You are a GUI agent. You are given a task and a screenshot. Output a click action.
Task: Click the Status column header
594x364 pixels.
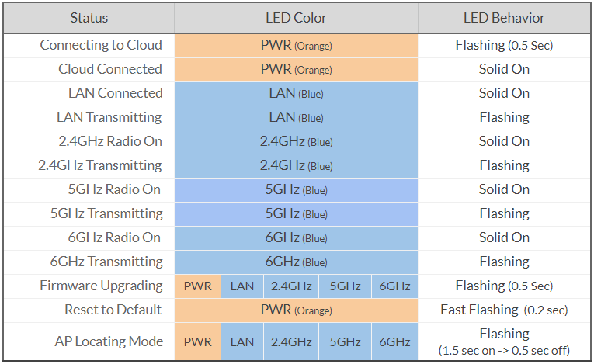tap(89, 18)
